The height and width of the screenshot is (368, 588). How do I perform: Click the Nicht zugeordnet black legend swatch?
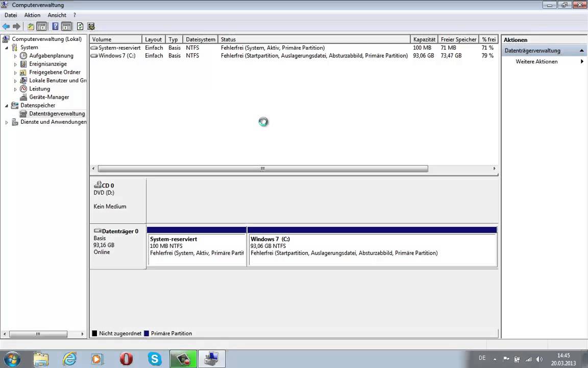[94, 333]
